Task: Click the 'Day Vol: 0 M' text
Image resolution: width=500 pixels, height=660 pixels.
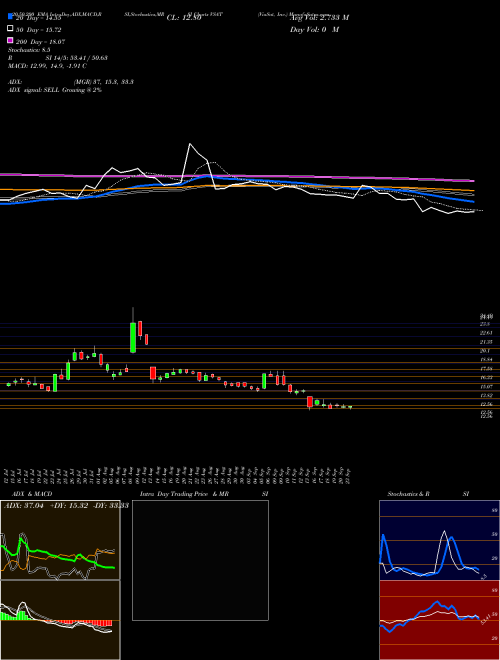Action: [314, 29]
